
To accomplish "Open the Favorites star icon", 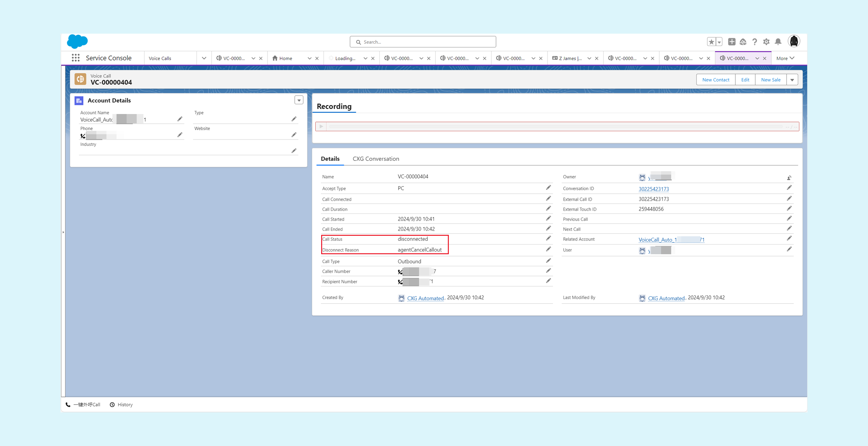I will click(711, 42).
